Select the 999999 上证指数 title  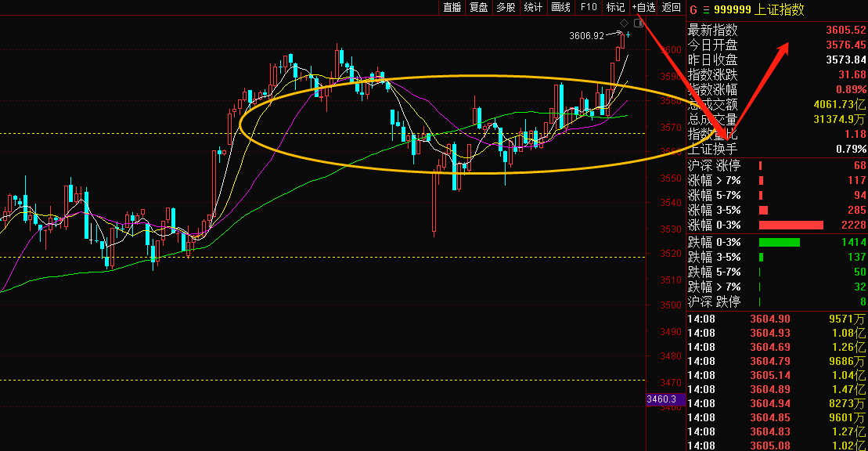click(x=759, y=9)
